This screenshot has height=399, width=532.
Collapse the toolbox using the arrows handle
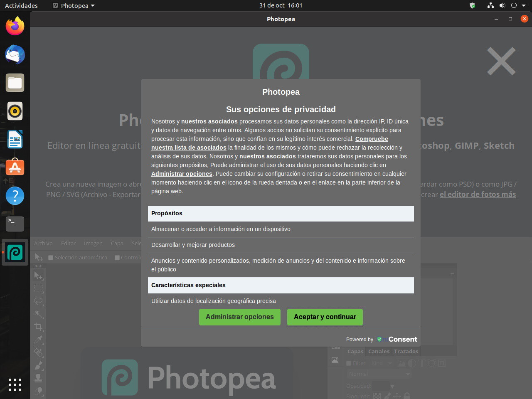38,266
